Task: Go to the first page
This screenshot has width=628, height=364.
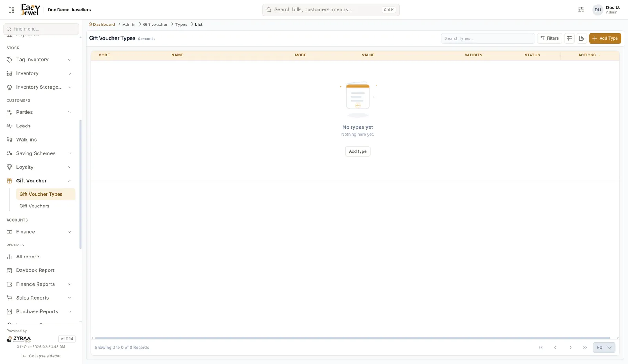Action: (x=540, y=348)
